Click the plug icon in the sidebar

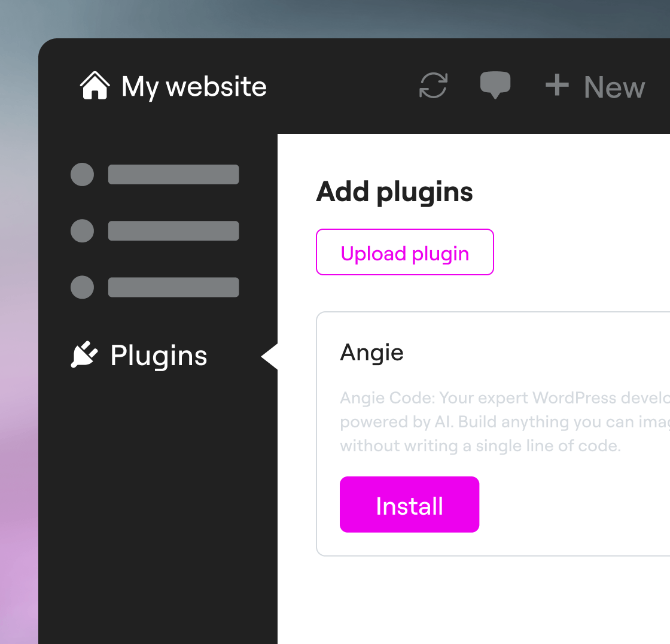tap(84, 355)
